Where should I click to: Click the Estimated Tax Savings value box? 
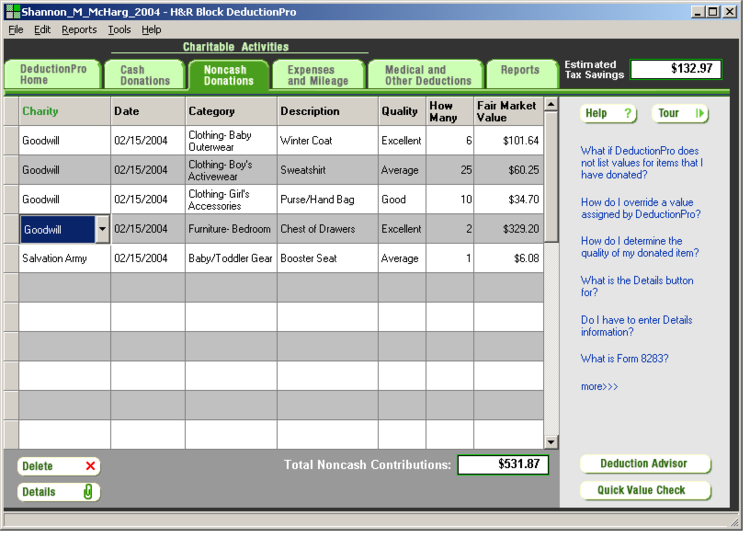click(x=675, y=69)
